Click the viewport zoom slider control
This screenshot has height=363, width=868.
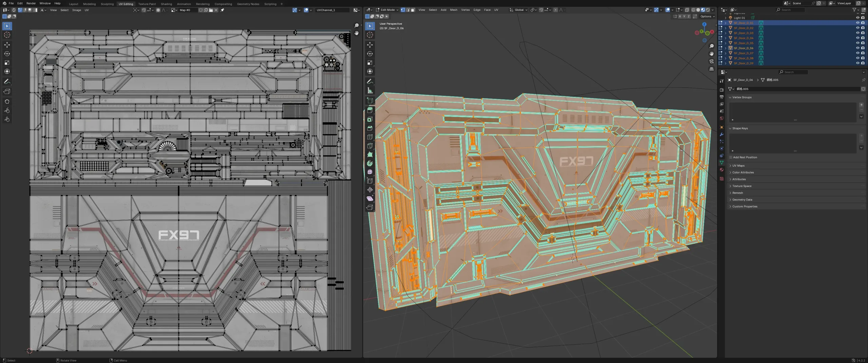tap(712, 46)
